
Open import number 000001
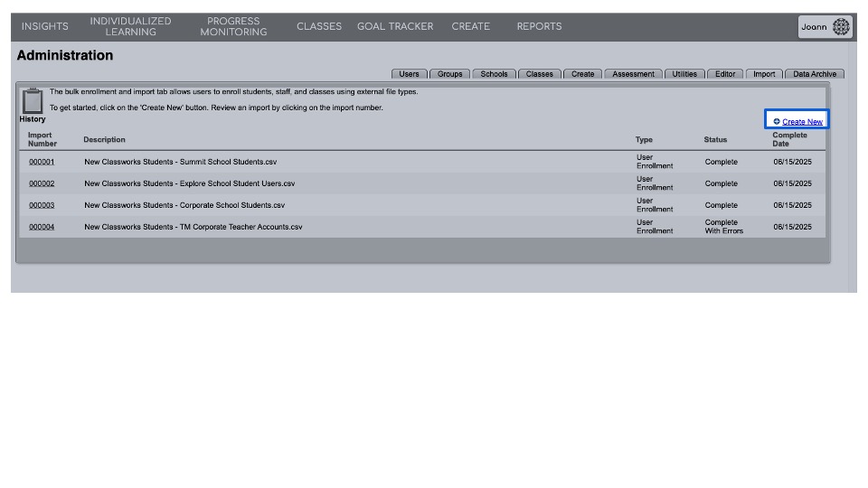[42, 162]
